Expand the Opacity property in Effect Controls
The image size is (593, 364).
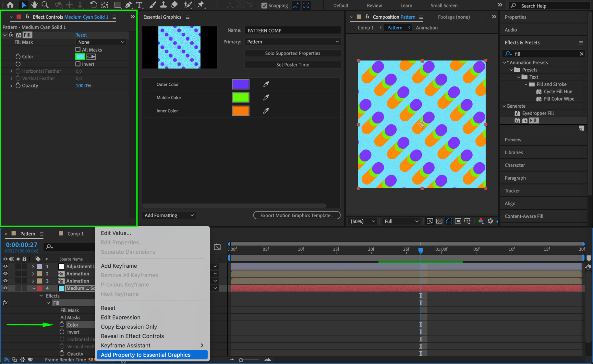pos(11,86)
